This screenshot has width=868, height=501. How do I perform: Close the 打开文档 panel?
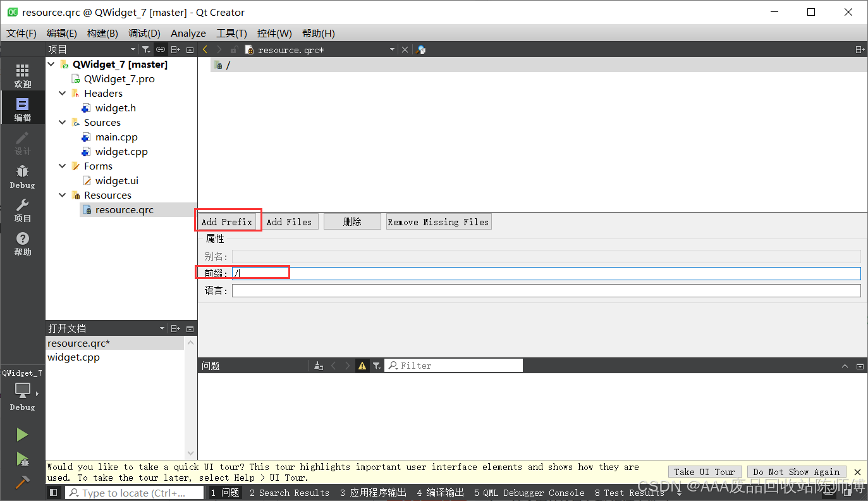click(x=190, y=329)
